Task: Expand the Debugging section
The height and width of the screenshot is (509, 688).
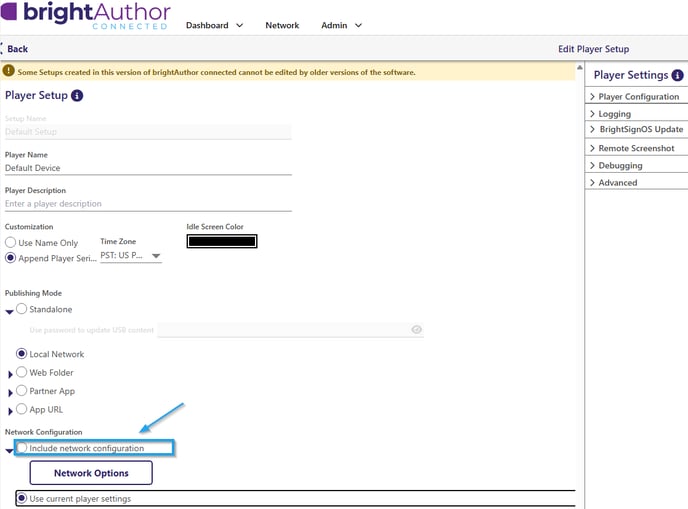Action: click(x=636, y=165)
